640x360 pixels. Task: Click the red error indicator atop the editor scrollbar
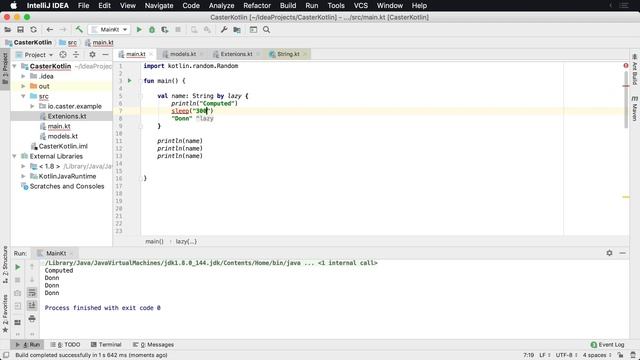tap(626, 66)
